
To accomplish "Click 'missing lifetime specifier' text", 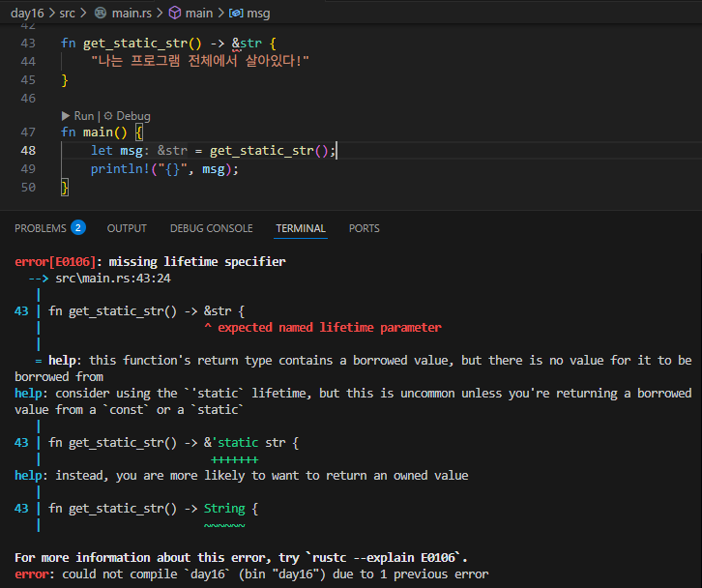I will 197,261.
